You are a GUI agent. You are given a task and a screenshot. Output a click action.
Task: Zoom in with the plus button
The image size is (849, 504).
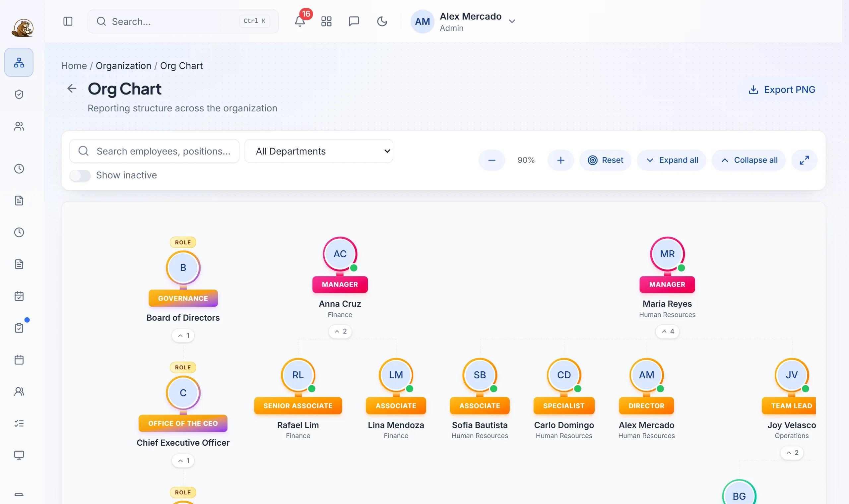click(561, 160)
